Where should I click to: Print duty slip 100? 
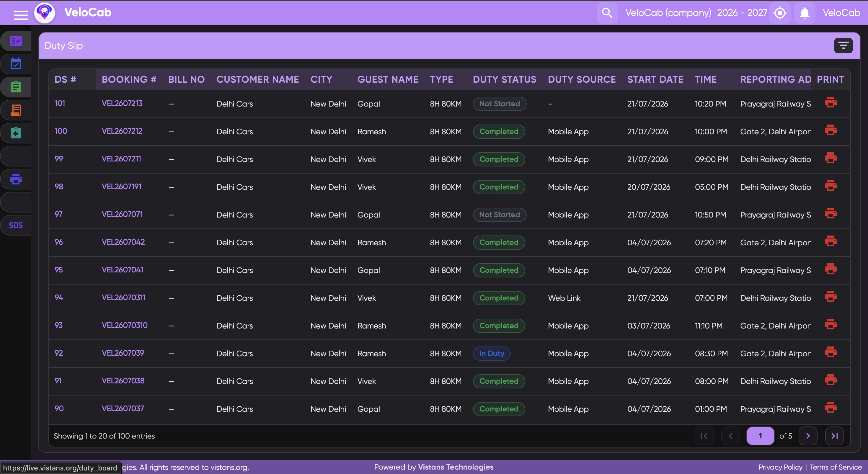[x=830, y=130]
